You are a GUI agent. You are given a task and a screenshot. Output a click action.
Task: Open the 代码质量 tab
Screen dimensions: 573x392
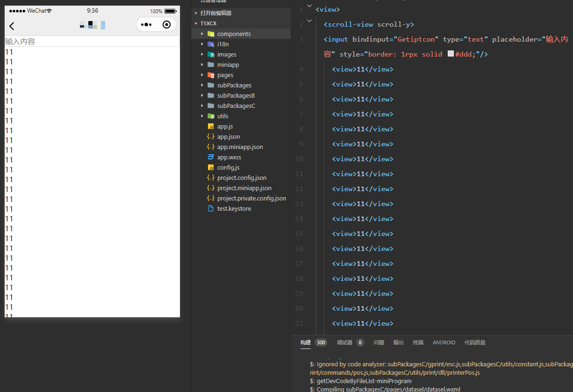tap(475, 342)
